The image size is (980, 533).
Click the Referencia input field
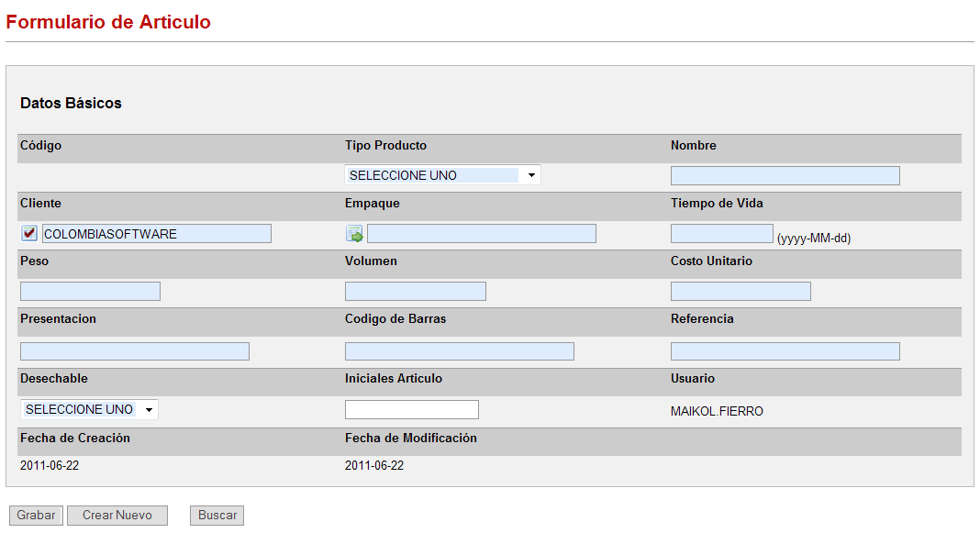click(785, 351)
